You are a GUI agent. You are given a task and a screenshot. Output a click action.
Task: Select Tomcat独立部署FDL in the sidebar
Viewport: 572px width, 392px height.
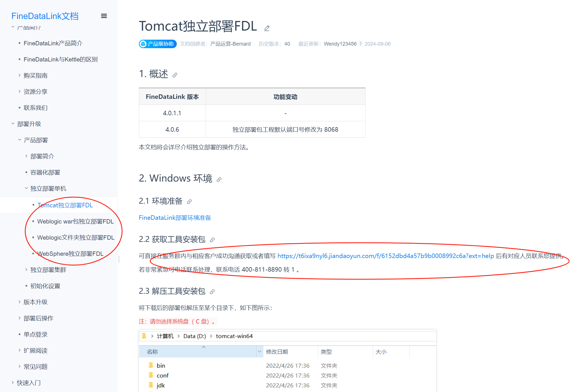[x=65, y=205]
